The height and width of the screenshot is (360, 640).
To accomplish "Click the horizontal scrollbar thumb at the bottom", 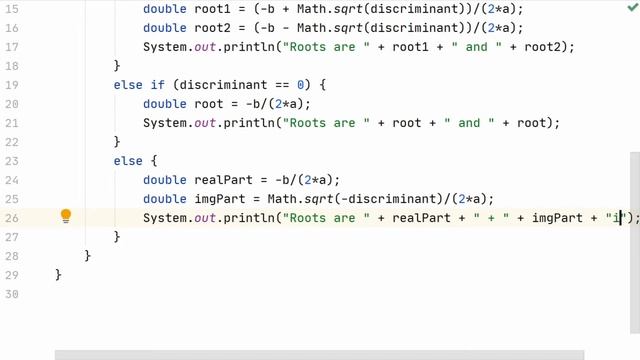I will [x=319, y=355].
